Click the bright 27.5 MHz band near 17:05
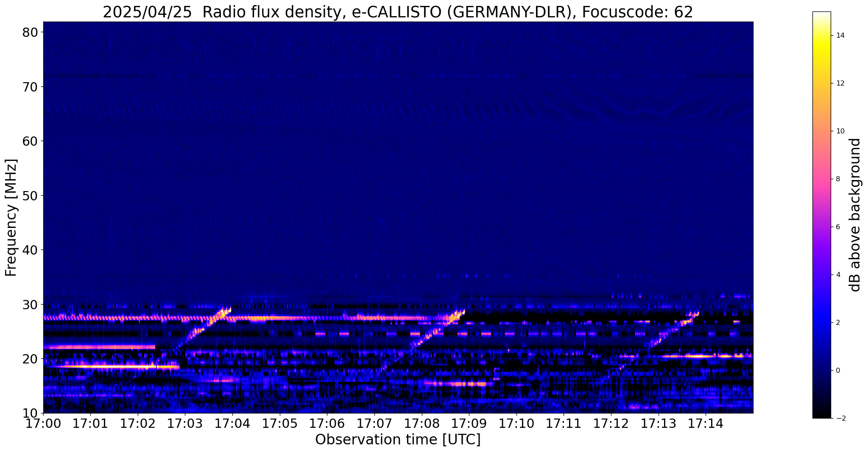 point(271,318)
